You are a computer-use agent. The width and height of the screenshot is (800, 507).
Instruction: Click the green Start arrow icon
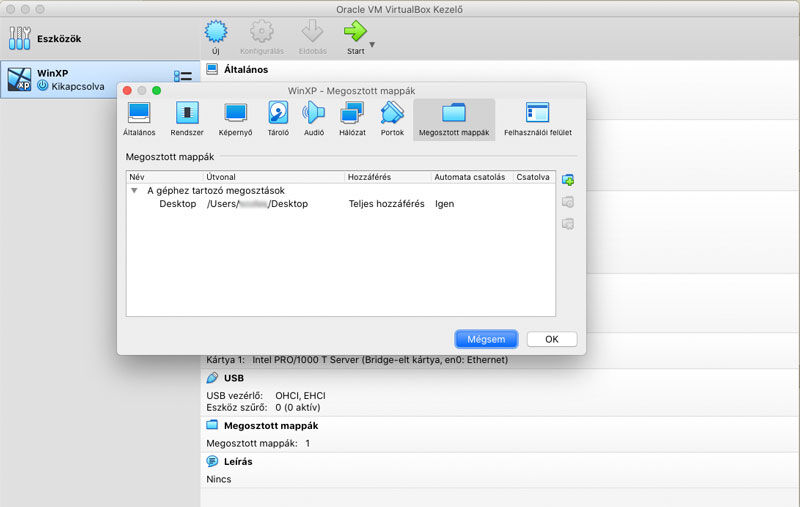tap(355, 32)
